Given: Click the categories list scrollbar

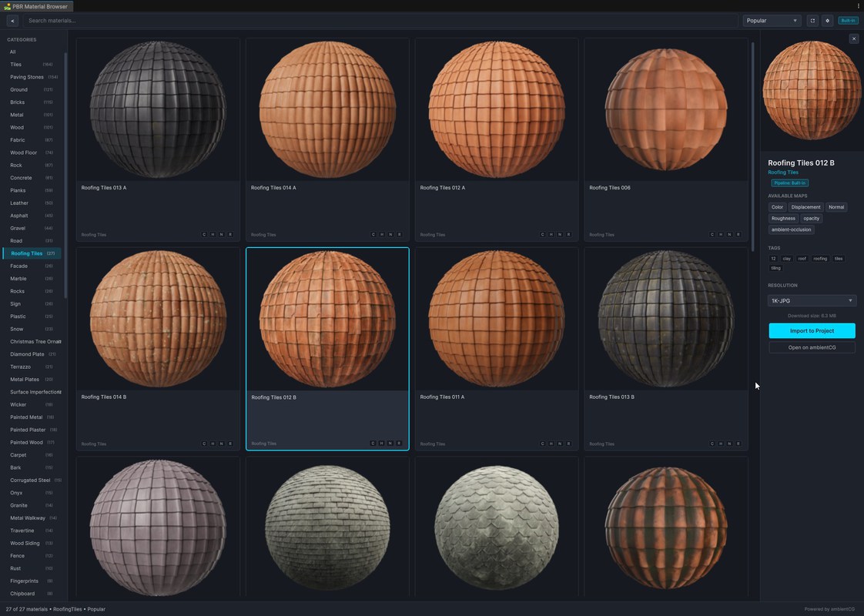Looking at the screenshot, I should click(65, 176).
